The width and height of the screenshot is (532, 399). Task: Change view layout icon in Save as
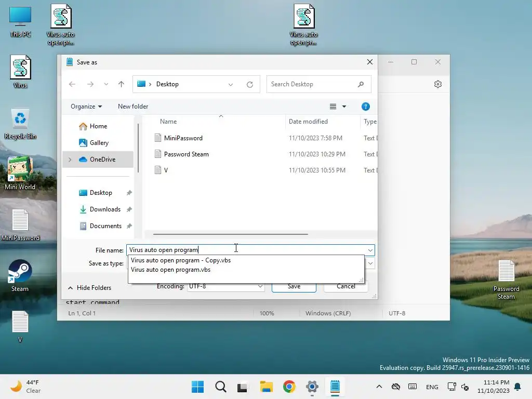click(x=333, y=107)
